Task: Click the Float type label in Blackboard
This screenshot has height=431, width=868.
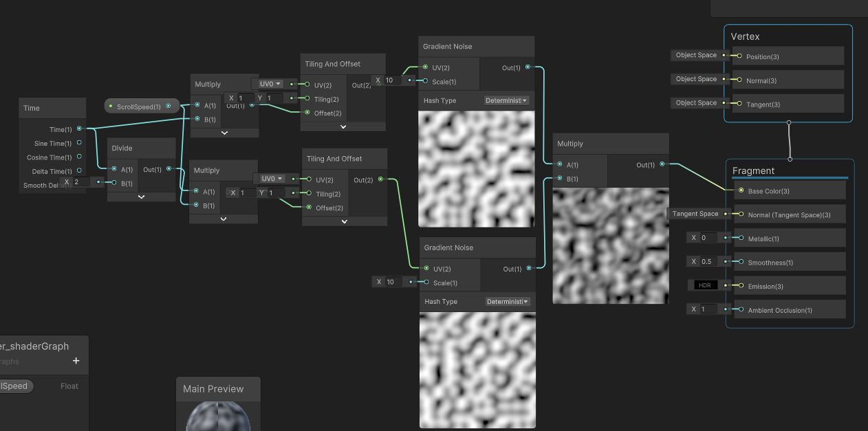Action: (x=69, y=386)
